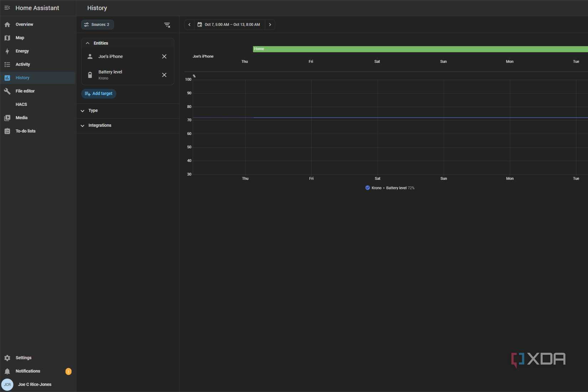Go to the next date range
This screenshot has height=392, width=588.
coord(270,25)
